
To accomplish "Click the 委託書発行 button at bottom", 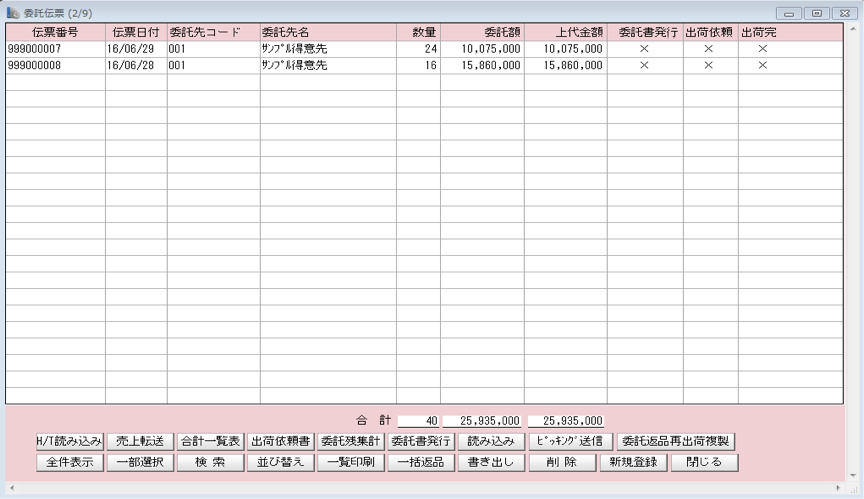I will (421, 441).
